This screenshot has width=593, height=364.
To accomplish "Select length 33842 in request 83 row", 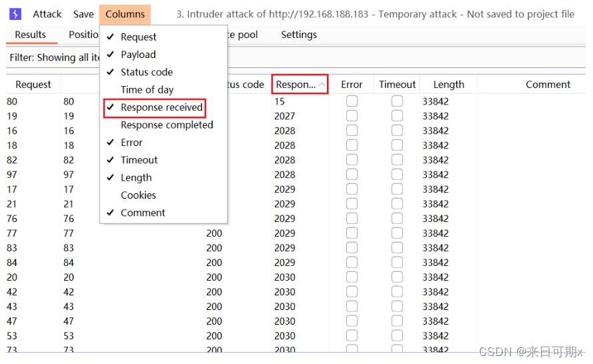I will [436, 248].
